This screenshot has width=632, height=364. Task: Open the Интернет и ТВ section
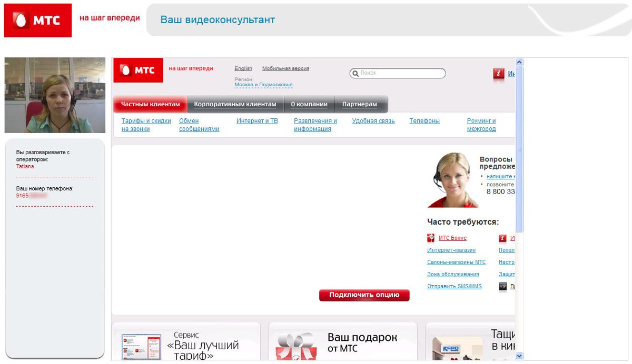pos(257,121)
